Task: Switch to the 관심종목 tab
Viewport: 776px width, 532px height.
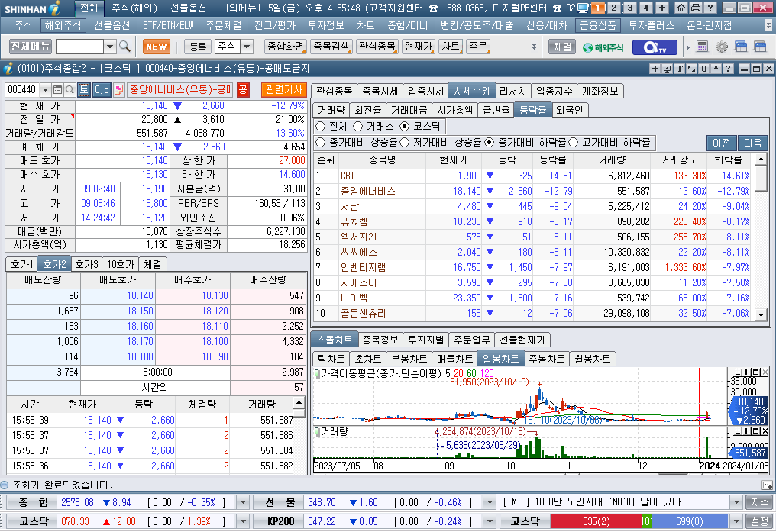Action: [x=334, y=91]
